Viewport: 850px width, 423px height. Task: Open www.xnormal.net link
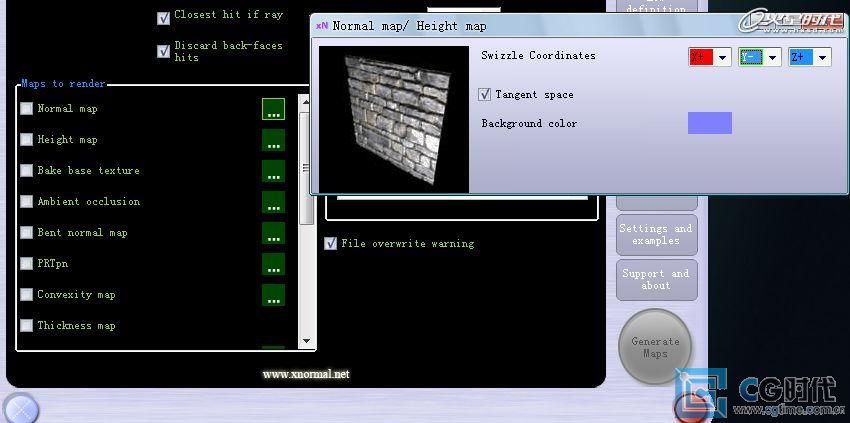[x=306, y=374]
